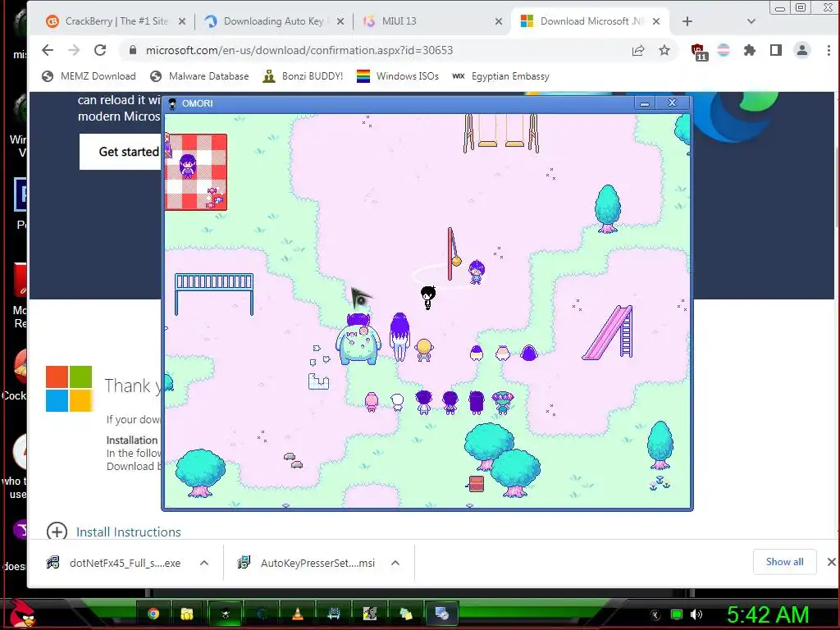Click the volume speaker tray icon
The height and width of the screenshot is (630, 840).
tap(696, 614)
